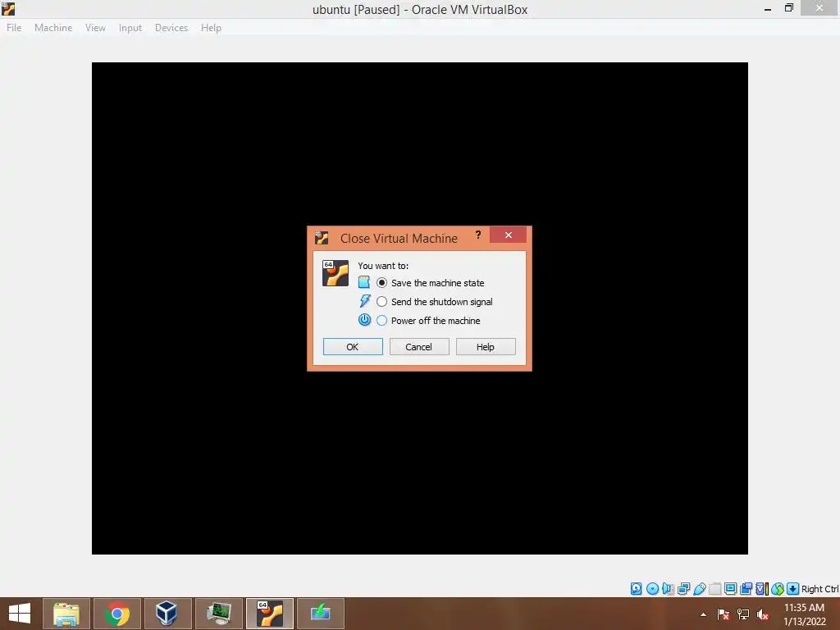Click the display settings status icon
This screenshot has height=630, width=840.
point(730,589)
